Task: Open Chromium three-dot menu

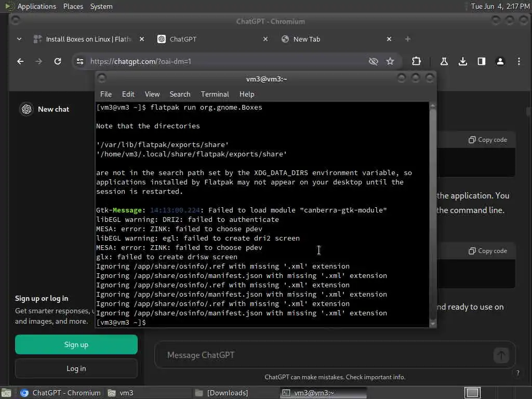Action: pyautogui.click(x=519, y=61)
